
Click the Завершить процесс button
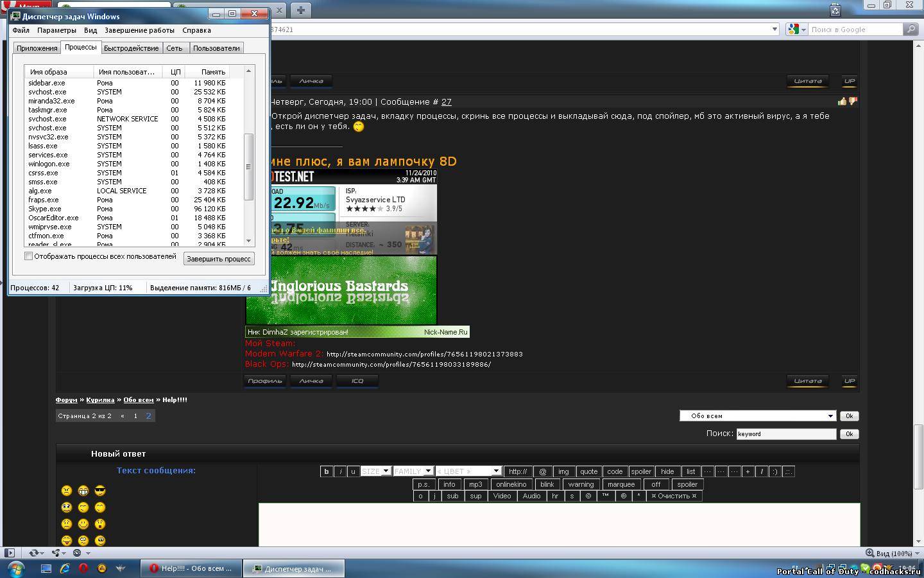click(219, 259)
